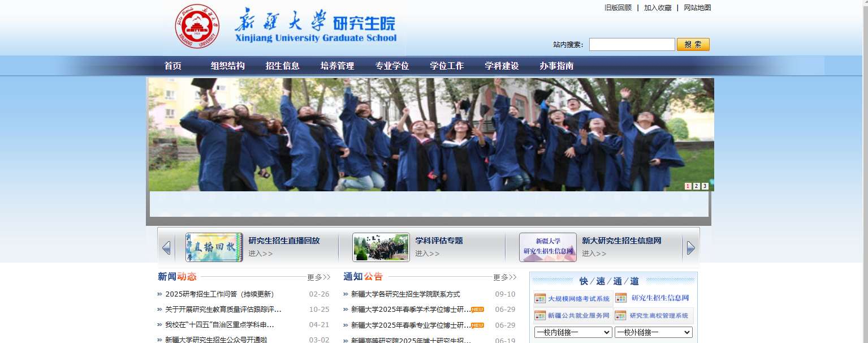
Task: Click the Xinjiang University round logo
Action: 196,26
